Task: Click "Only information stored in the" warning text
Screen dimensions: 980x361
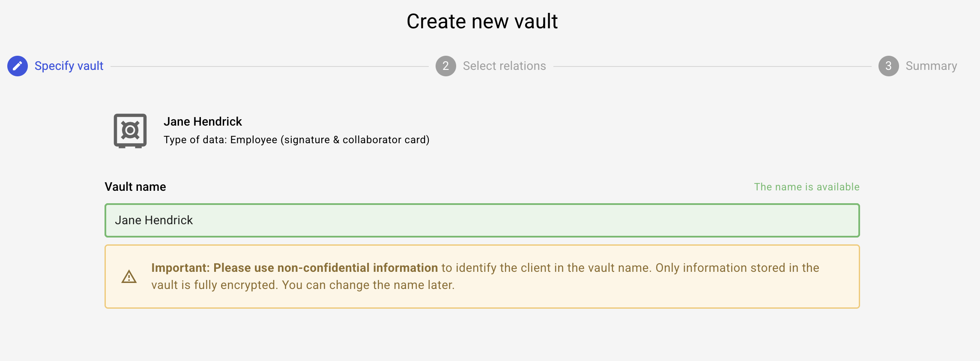Action: click(737, 268)
